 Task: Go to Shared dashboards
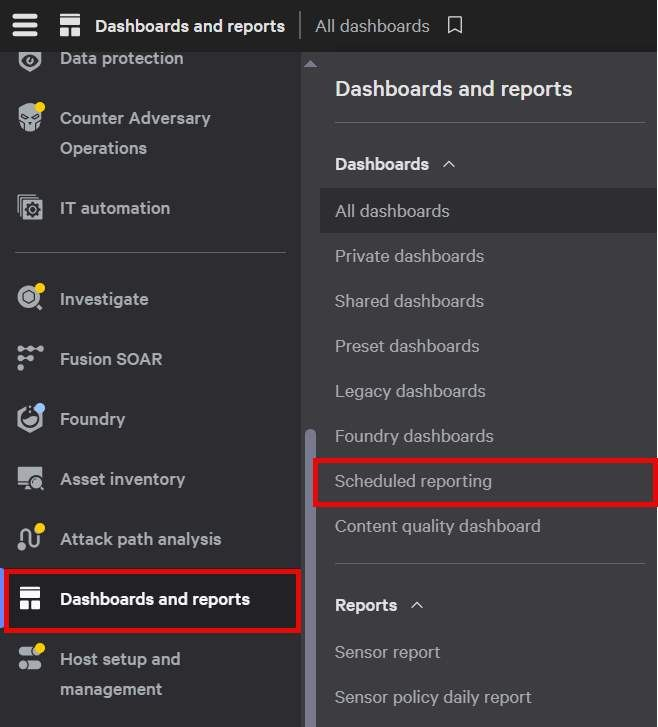coord(409,301)
